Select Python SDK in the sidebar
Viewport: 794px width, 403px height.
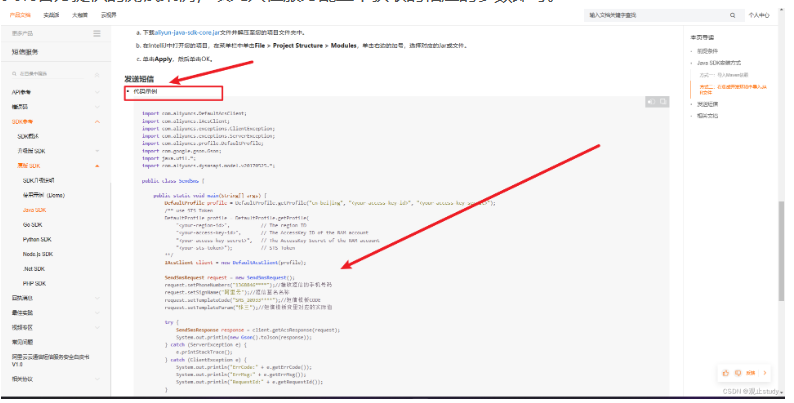click(37, 239)
